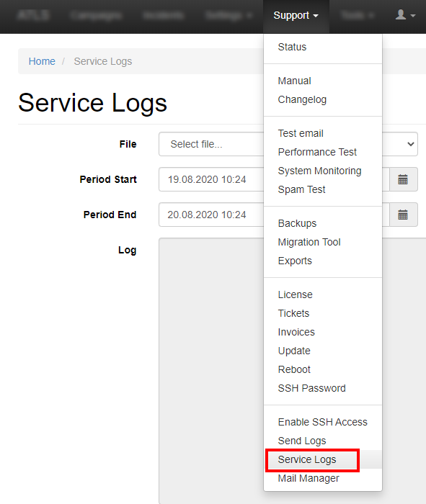The width and height of the screenshot is (426, 504).
Task: Open the user account menu icon
Action: click(x=405, y=15)
